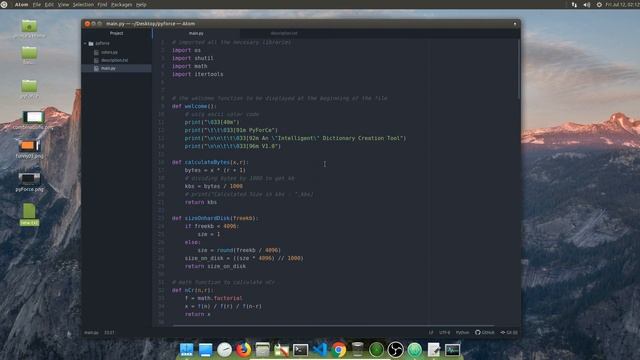Click the file icon beside description.txt
This screenshot has width=640, height=360.
pos(96,60)
